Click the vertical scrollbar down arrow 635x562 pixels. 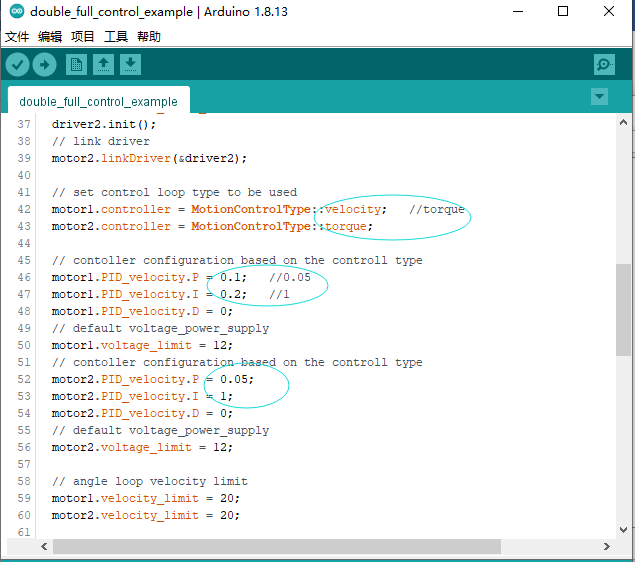(x=623, y=530)
